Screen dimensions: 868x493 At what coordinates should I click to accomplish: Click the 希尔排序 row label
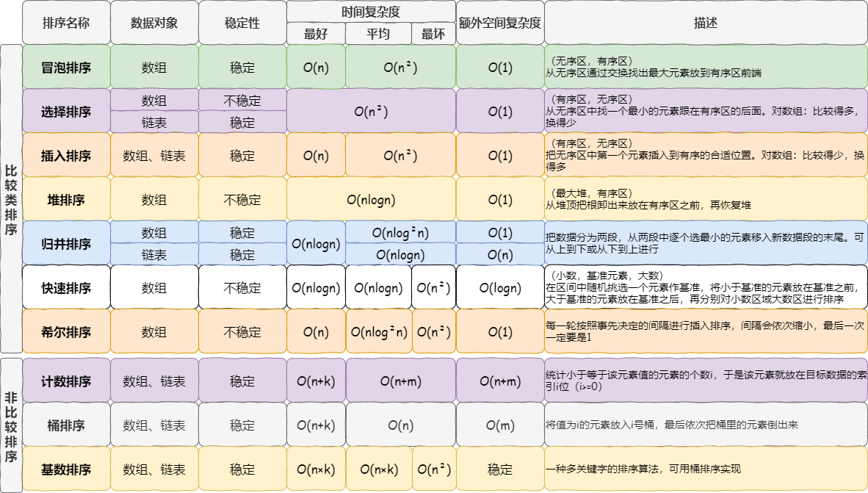66,331
